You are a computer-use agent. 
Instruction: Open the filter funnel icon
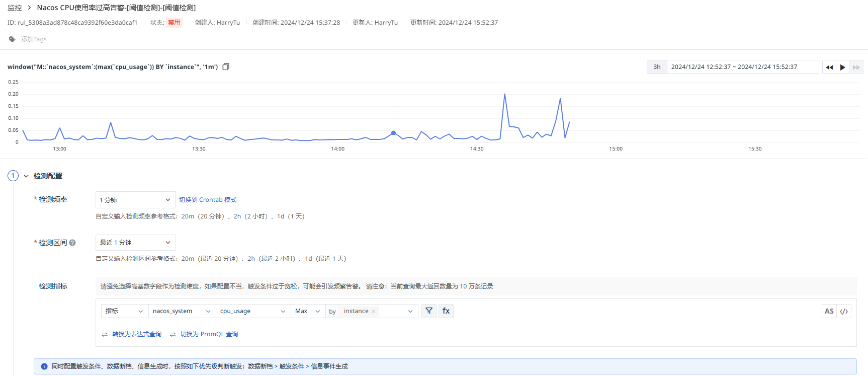tap(429, 311)
